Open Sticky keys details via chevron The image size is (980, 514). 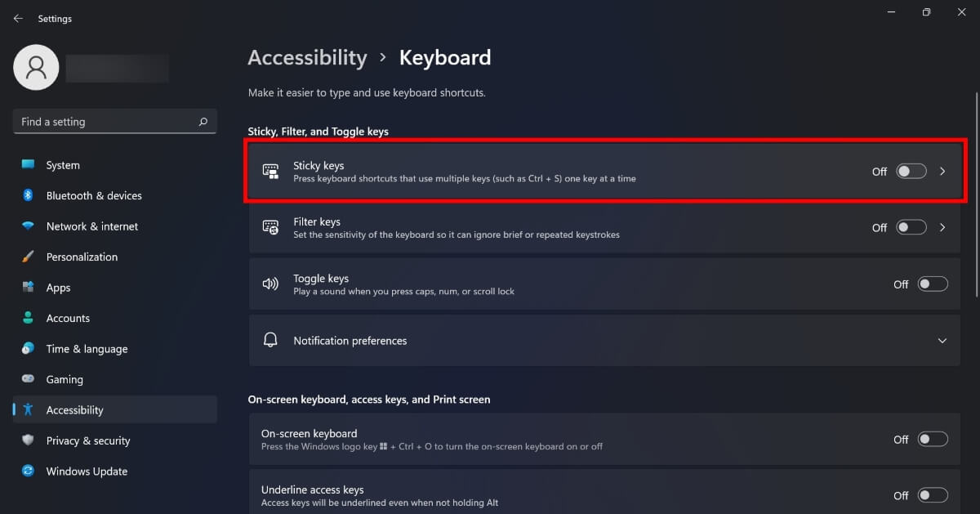[942, 172]
